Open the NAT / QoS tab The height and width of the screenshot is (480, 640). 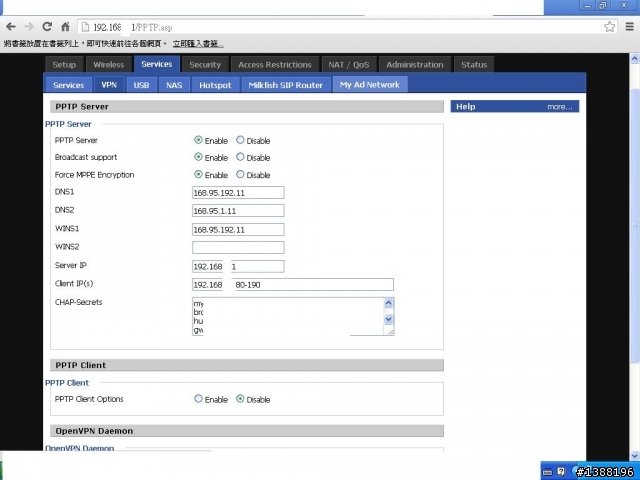pos(349,65)
